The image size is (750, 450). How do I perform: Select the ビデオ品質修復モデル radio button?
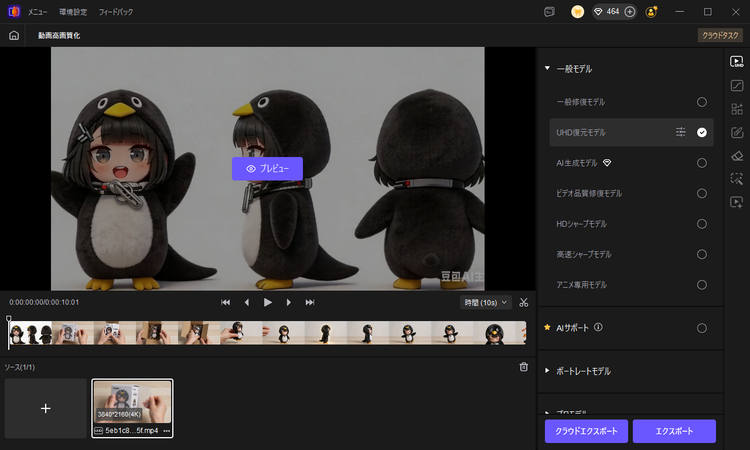(x=702, y=193)
